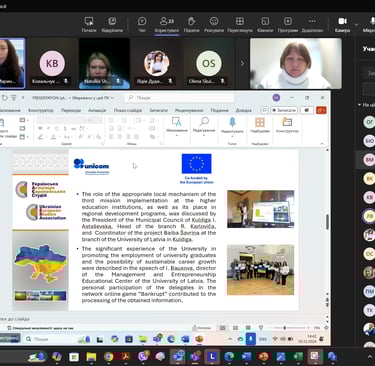Toggle the camera in the Teams toolbar
This screenshot has width=375, height=366.
pyautogui.click(x=342, y=25)
